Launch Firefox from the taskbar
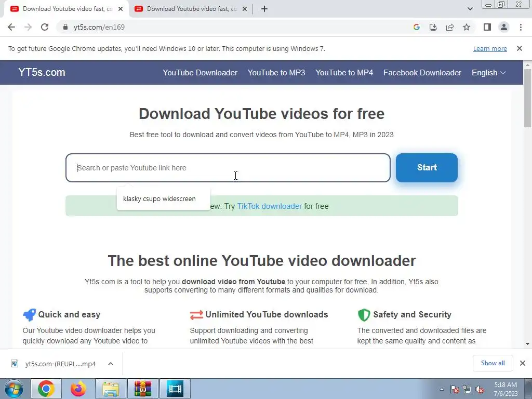Screen dimensions: 532x399 point(78,389)
